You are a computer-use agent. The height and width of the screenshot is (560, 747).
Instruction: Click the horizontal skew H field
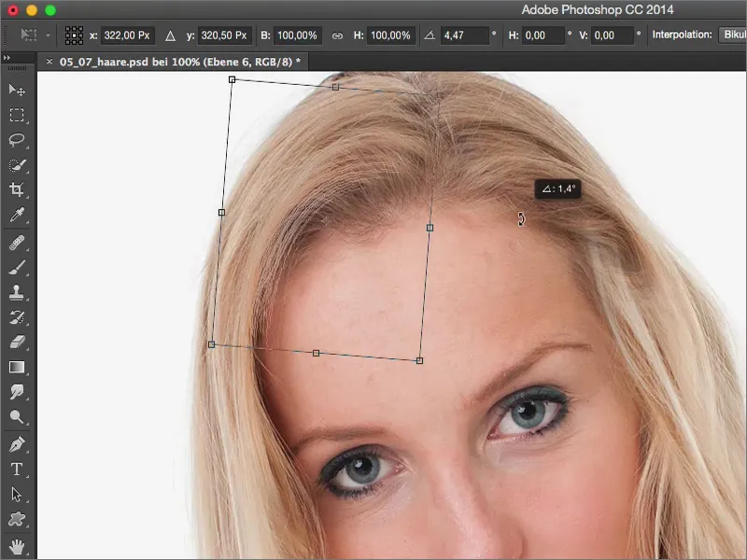click(543, 35)
